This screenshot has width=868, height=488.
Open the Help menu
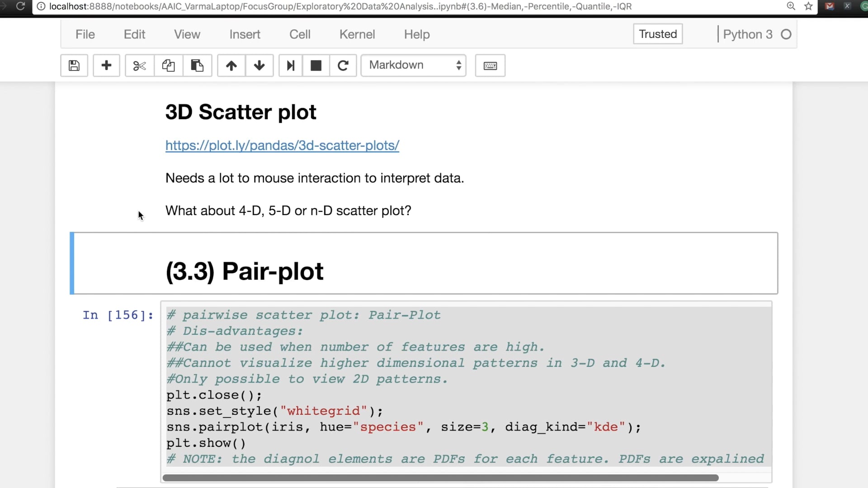click(417, 34)
